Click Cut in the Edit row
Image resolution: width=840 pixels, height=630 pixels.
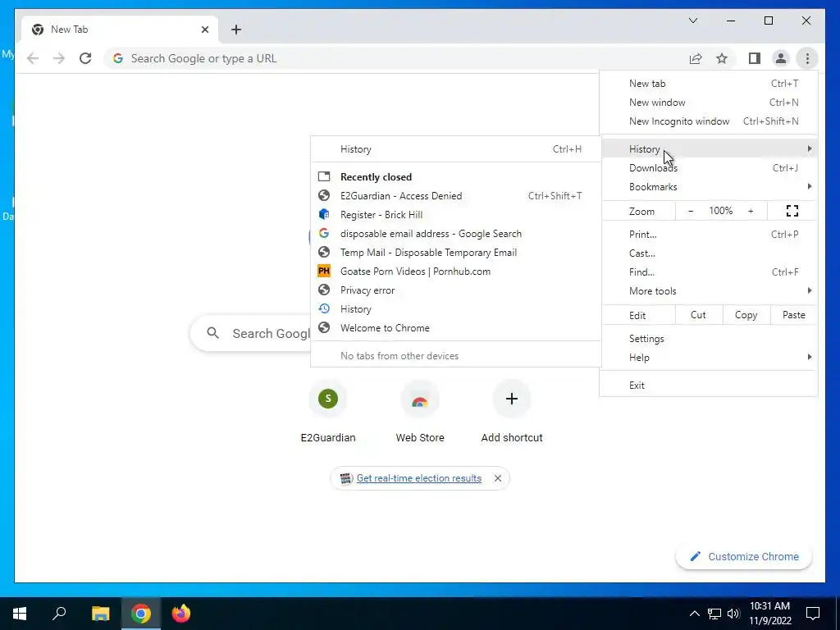699,315
